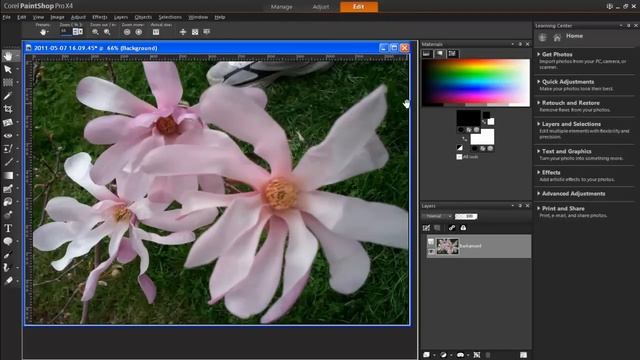Click the layer opacity value field
The height and width of the screenshot is (360, 640).
coord(466,216)
